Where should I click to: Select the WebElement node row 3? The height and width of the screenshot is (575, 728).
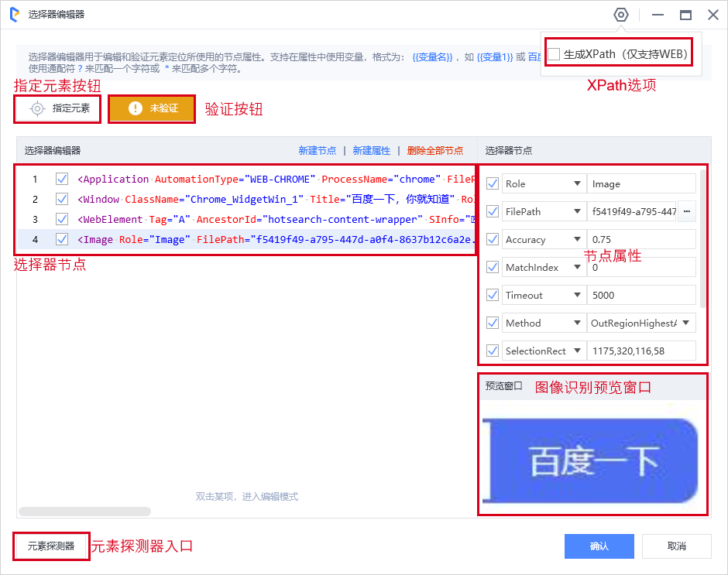[x=271, y=219]
